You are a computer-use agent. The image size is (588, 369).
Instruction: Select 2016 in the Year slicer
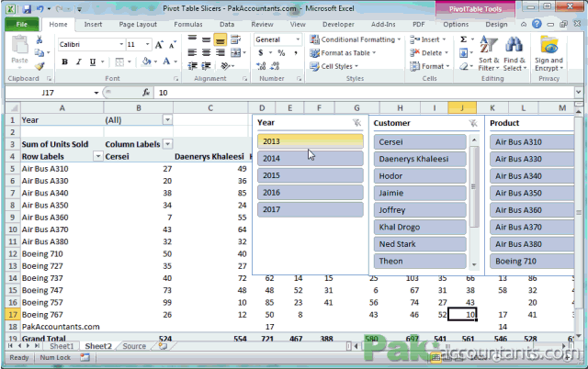311,193
